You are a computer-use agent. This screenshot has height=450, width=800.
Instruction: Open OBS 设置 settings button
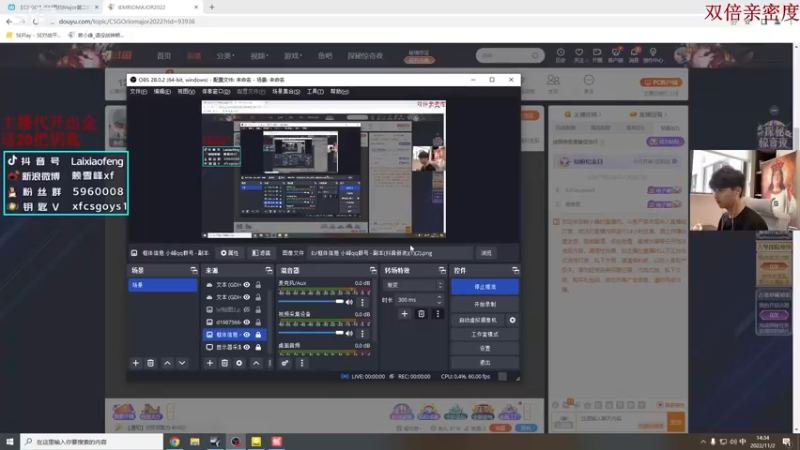click(x=485, y=348)
